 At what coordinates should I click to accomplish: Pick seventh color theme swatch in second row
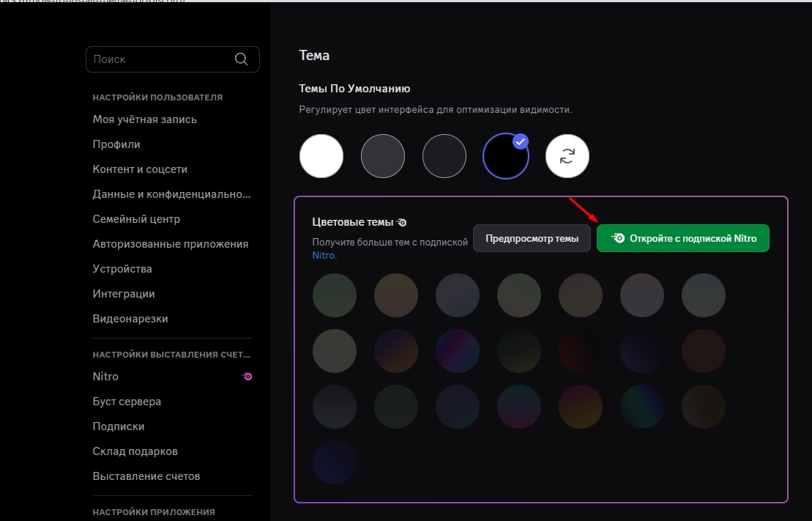coord(703,351)
